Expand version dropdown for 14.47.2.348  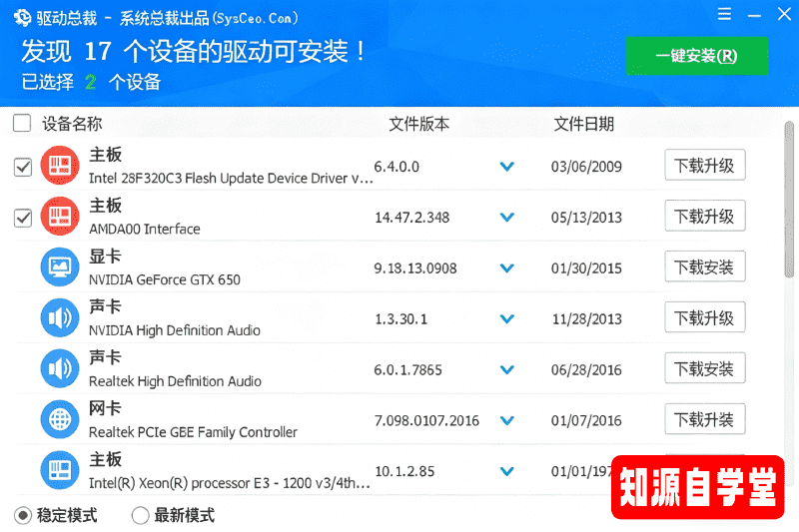click(507, 218)
